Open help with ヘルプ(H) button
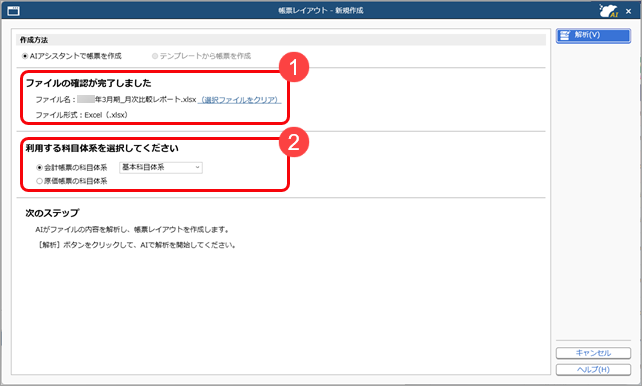Screen dimensions: 642x386 tap(593, 369)
